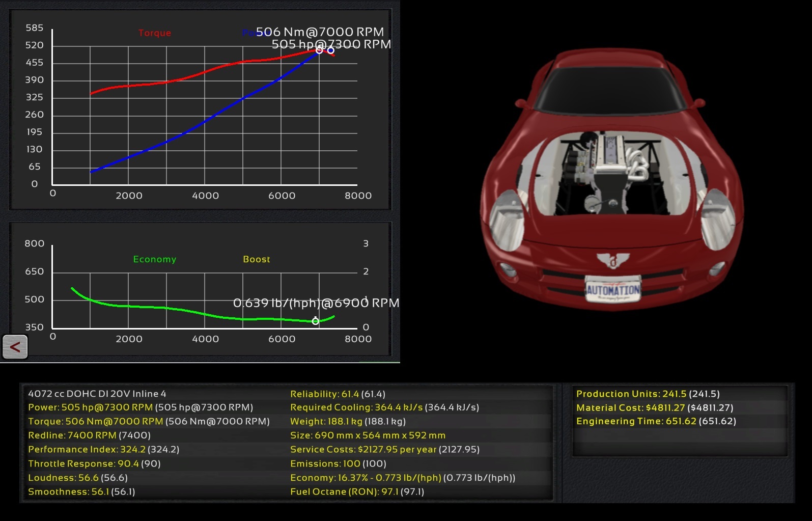The width and height of the screenshot is (812, 521).
Task: Select the Redline 7400 RPM stat
Action: click(89, 435)
